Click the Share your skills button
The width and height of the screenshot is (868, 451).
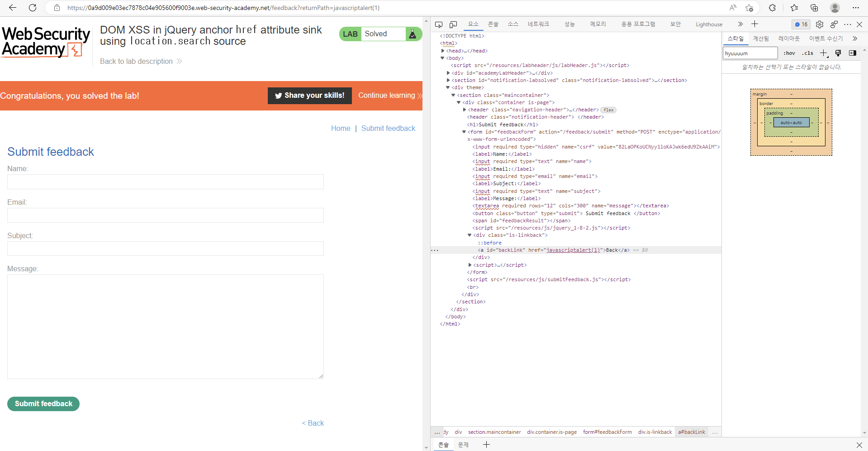(310, 96)
